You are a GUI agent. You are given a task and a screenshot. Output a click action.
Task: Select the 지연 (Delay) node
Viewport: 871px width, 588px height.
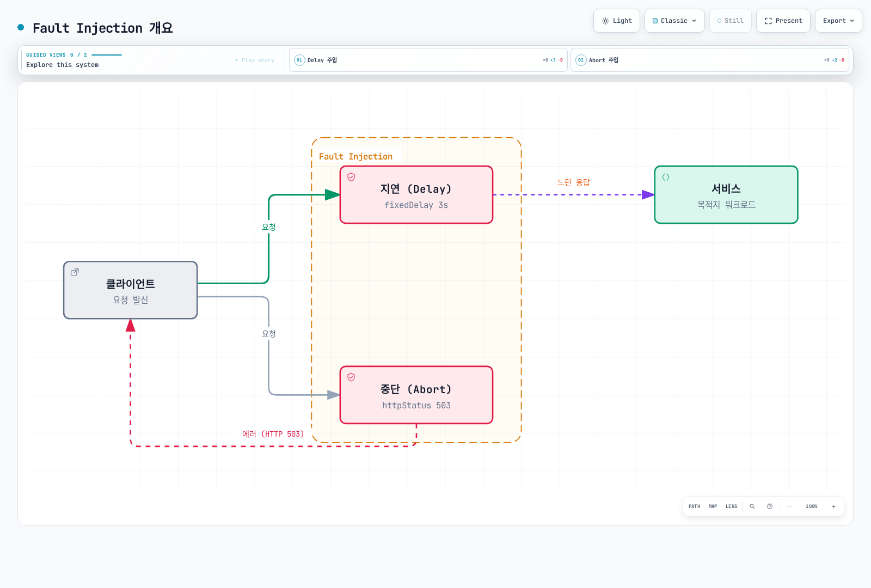pyautogui.click(x=416, y=195)
